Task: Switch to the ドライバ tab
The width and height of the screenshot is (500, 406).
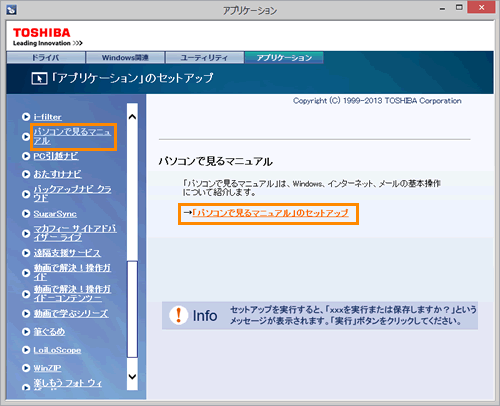Action: [46, 58]
